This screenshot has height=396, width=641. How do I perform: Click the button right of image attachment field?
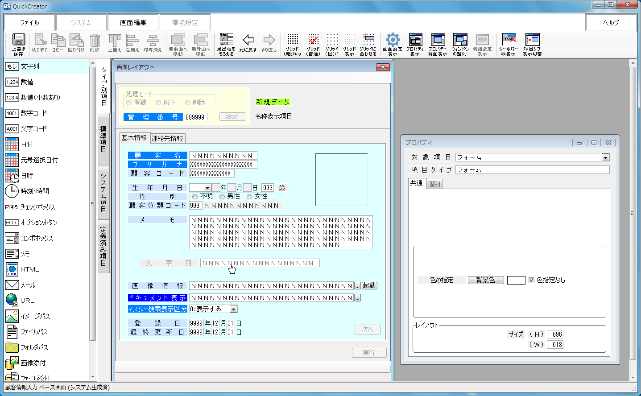[x=369, y=286]
